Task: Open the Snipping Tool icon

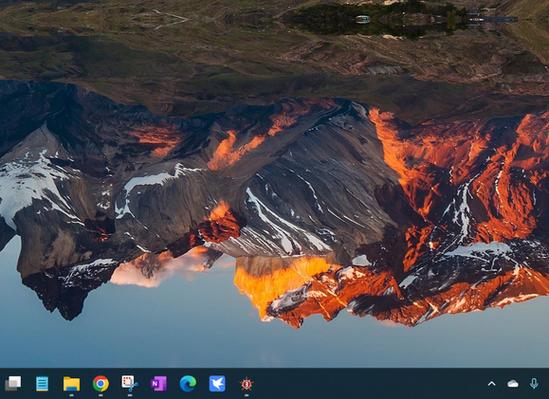Action: click(130, 384)
